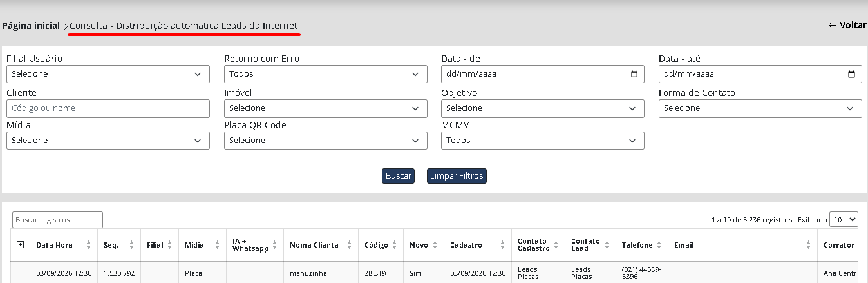Sort by Código column arrows
Screen dimensions: 868x283
(395, 245)
